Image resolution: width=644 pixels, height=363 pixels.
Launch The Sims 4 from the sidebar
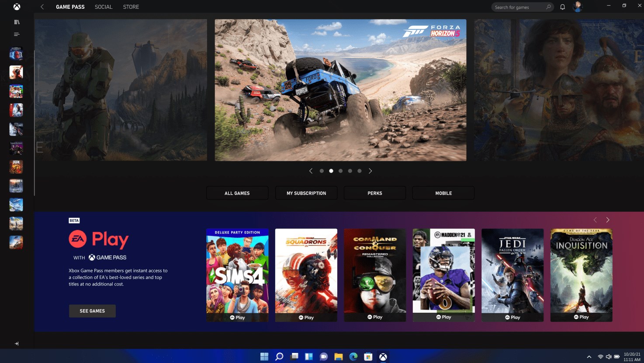pyautogui.click(x=16, y=91)
